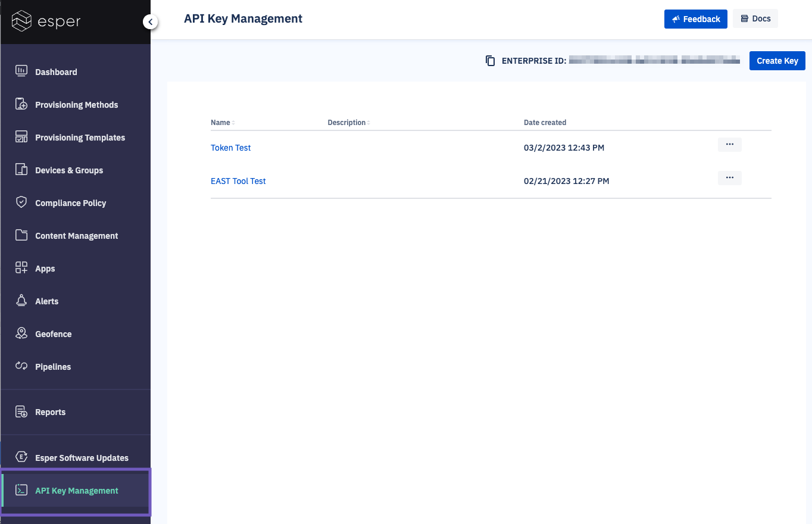Image resolution: width=812 pixels, height=524 pixels.
Task: Click the Pipelines icon in sidebar
Action: click(21, 366)
